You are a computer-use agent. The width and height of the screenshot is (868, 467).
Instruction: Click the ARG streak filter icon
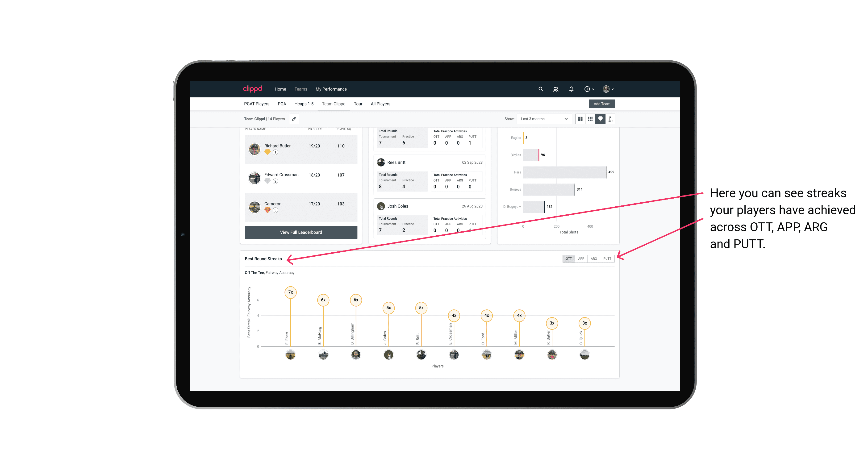(594, 258)
